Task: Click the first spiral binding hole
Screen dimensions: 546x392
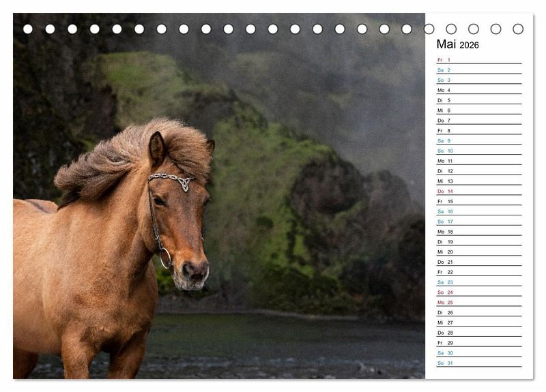Action: pyautogui.click(x=28, y=29)
